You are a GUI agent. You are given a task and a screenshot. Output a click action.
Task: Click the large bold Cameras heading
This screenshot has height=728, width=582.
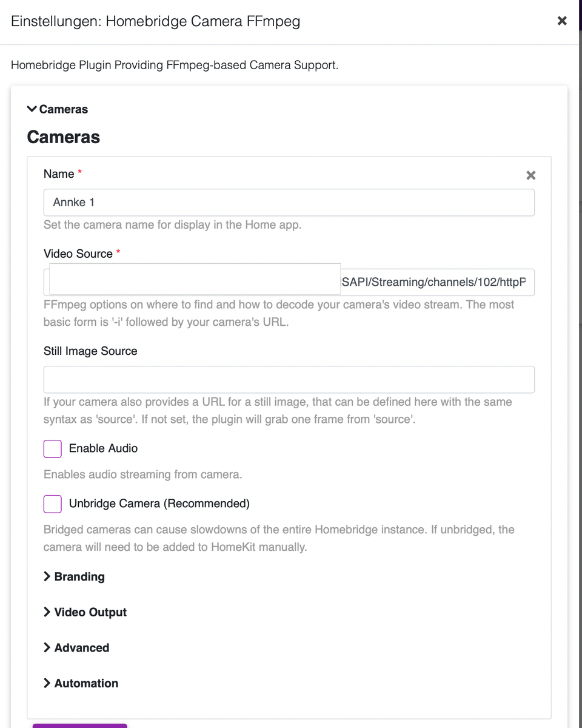click(x=64, y=137)
